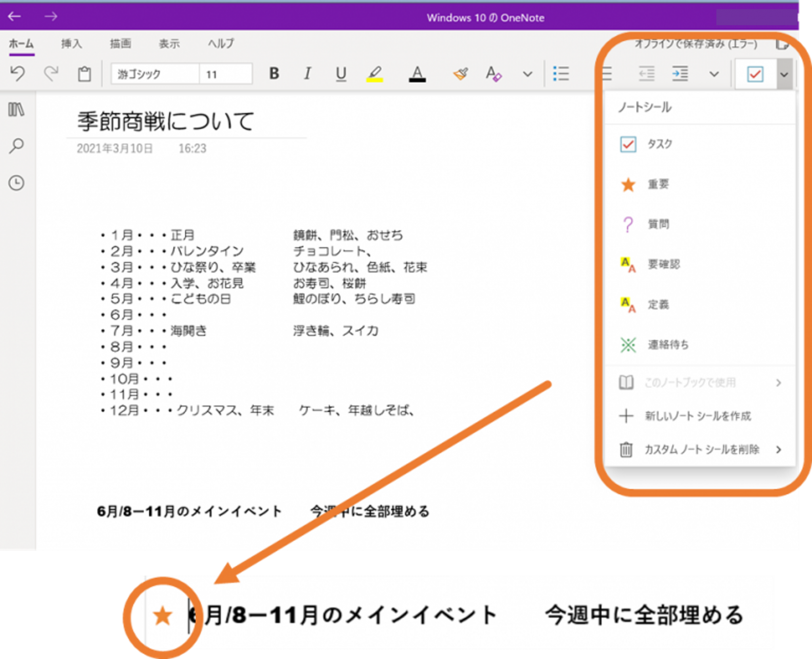Screen dimensions: 812x659
Task: Open the note tag dropdown arrow
Action: pyautogui.click(x=784, y=74)
